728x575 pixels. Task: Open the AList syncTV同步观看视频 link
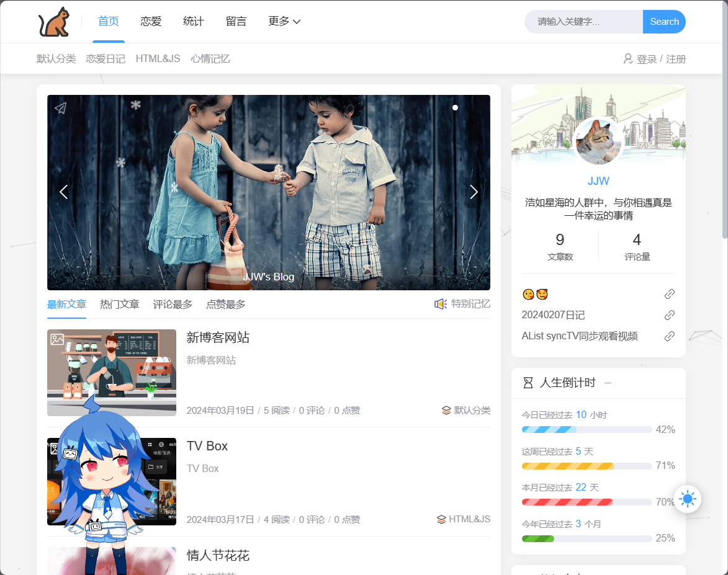(580, 336)
